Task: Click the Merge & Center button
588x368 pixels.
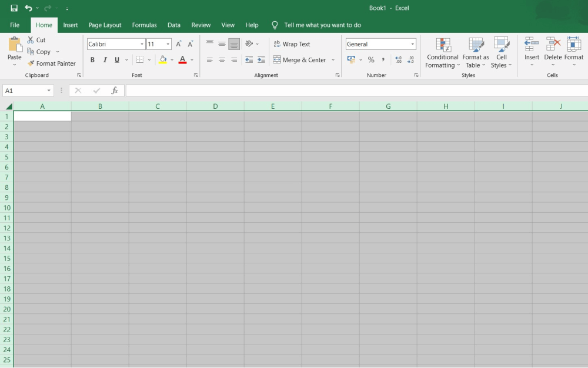Action: 300,59
